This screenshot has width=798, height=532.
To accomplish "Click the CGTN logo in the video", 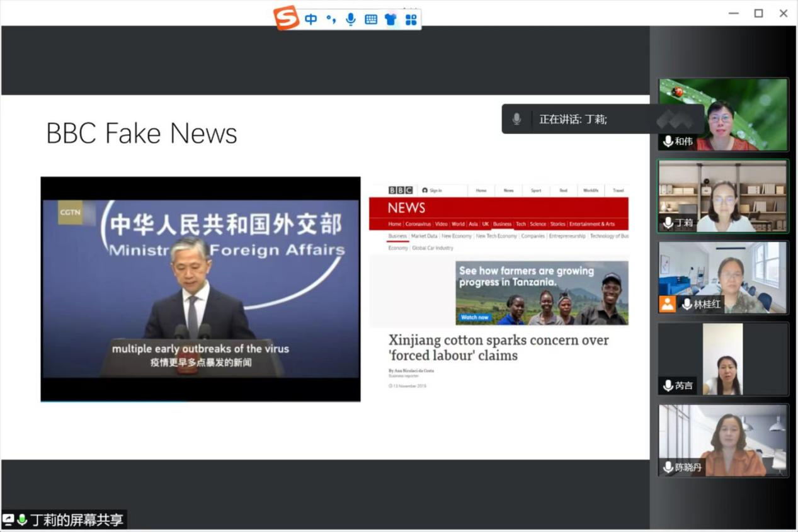I will click(x=70, y=212).
